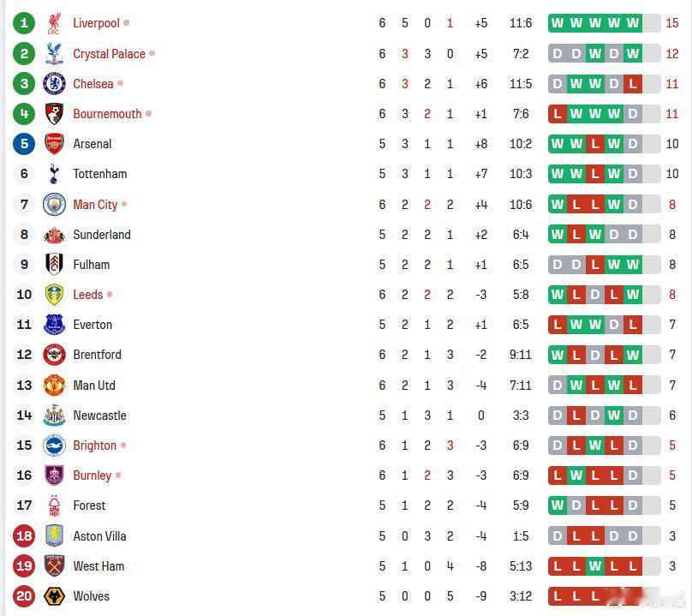Select the Brentford team name
Viewport: 692px width, 616px height.
tap(97, 355)
